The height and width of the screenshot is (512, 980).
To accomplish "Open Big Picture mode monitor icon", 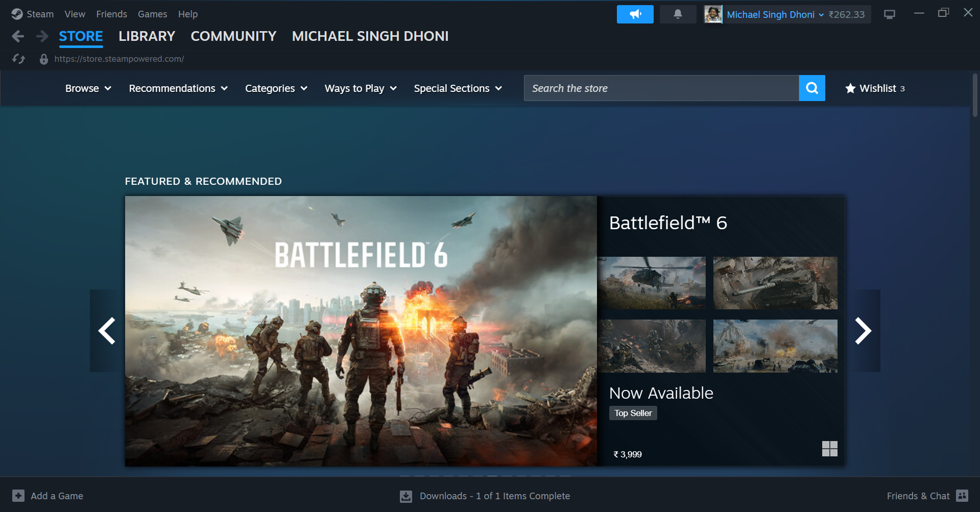I will (889, 14).
